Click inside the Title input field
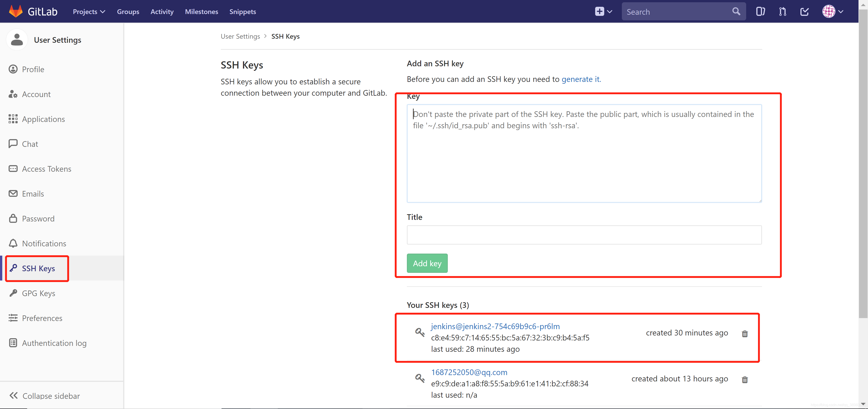 pyautogui.click(x=584, y=235)
